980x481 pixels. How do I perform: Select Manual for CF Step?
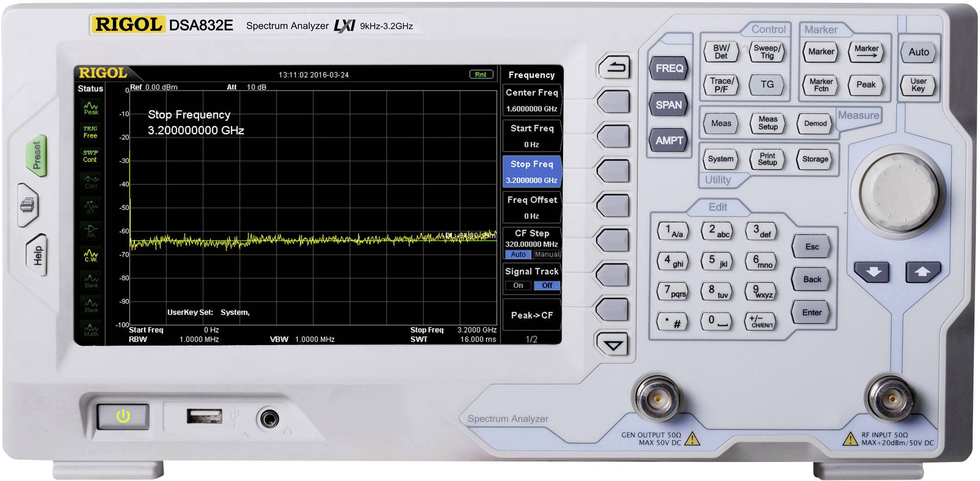click(x=546, y=254)
